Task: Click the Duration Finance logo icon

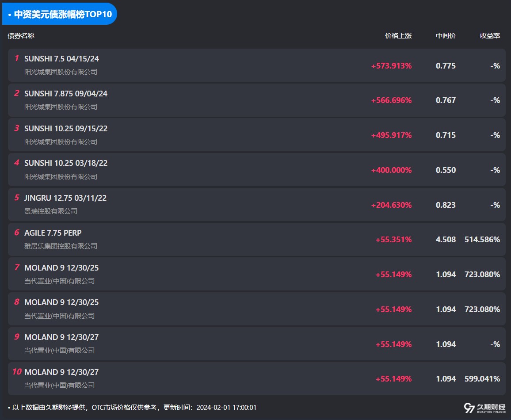Action: coord(469,408)
